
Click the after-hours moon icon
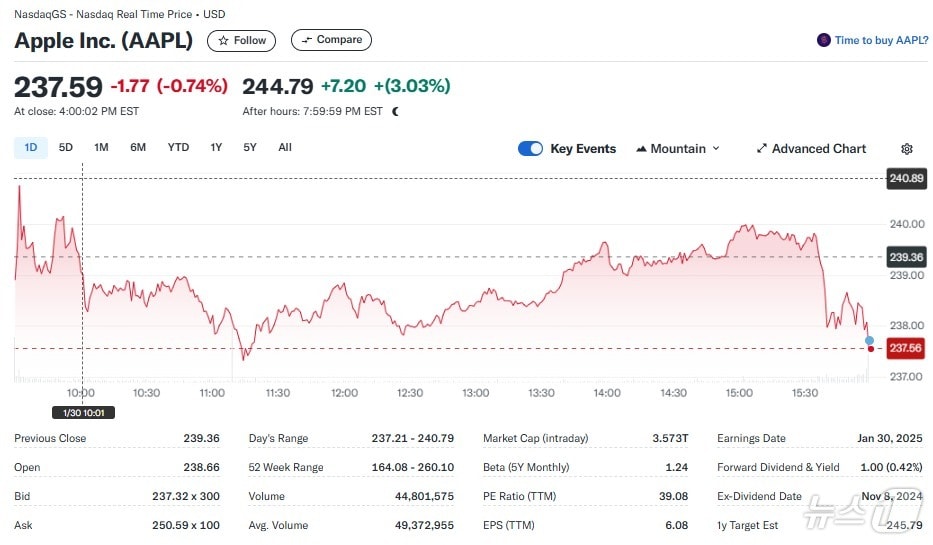pyautogui.click(x=395, y=112)
